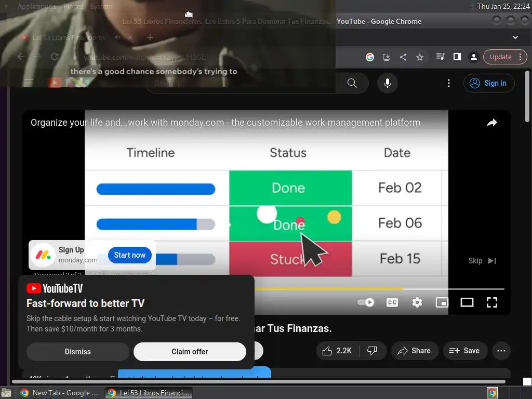Switch to New Tab - Google taskbar window

click(59, 393)
